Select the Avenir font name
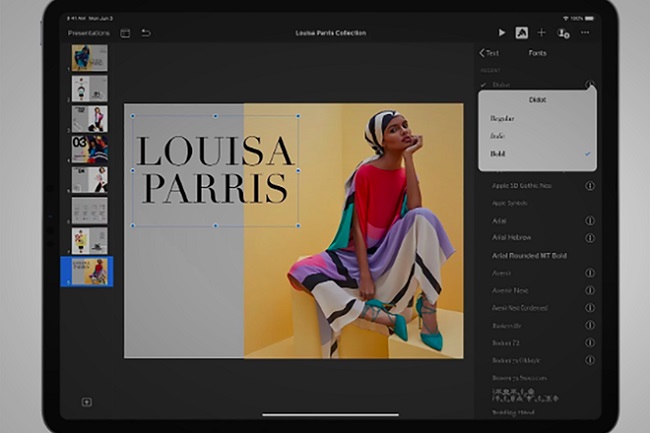Viewport: 650px width, 433px height. [501, 273]
